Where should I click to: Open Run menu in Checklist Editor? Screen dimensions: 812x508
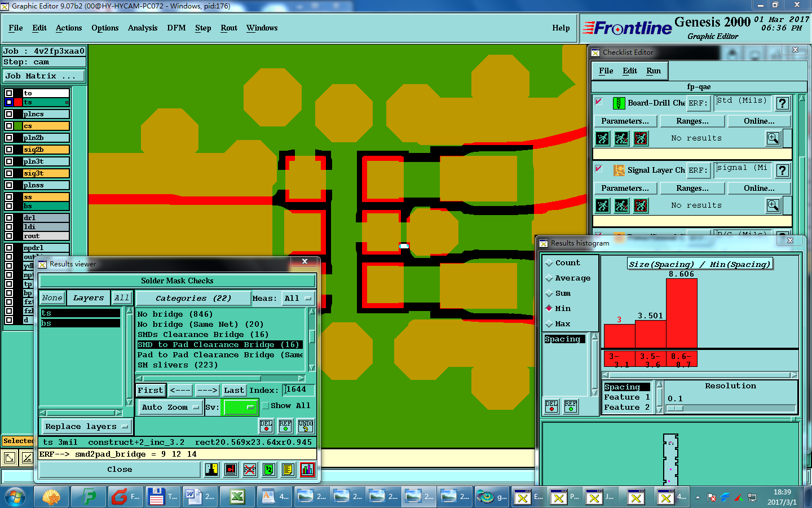pos(654,71)
